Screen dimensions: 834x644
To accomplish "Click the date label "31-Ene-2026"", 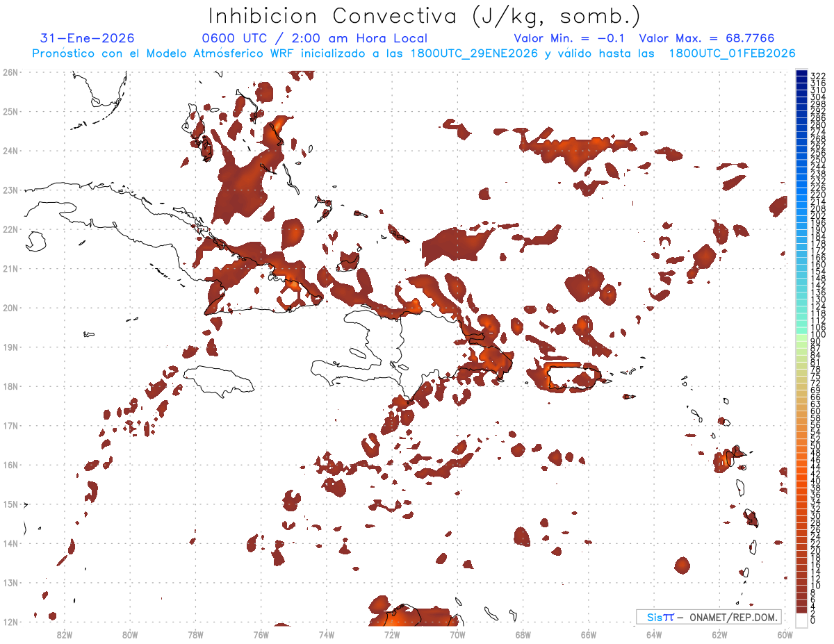I will click(x=88, y=38).
